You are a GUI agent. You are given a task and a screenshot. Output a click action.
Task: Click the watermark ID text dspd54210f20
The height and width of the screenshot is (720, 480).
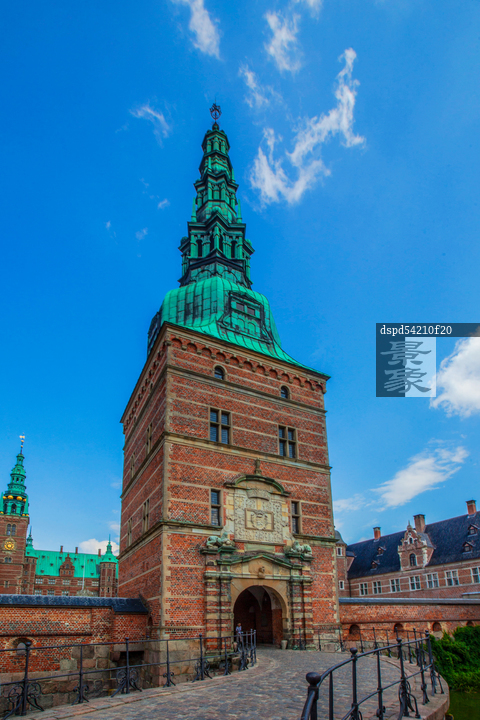tap(416, 330)
